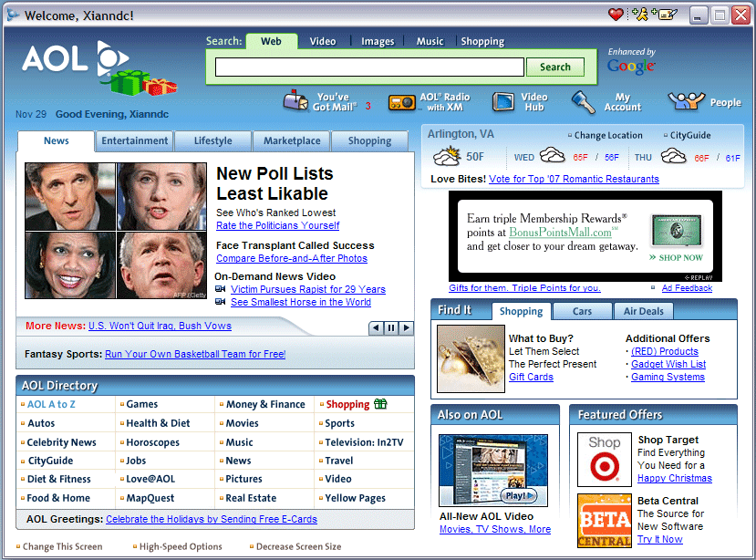Click the video camera icon beside Victim Pursues Rapist
Image resolution: width=756 pixels, height=560 pixels.
pos(221,289)
